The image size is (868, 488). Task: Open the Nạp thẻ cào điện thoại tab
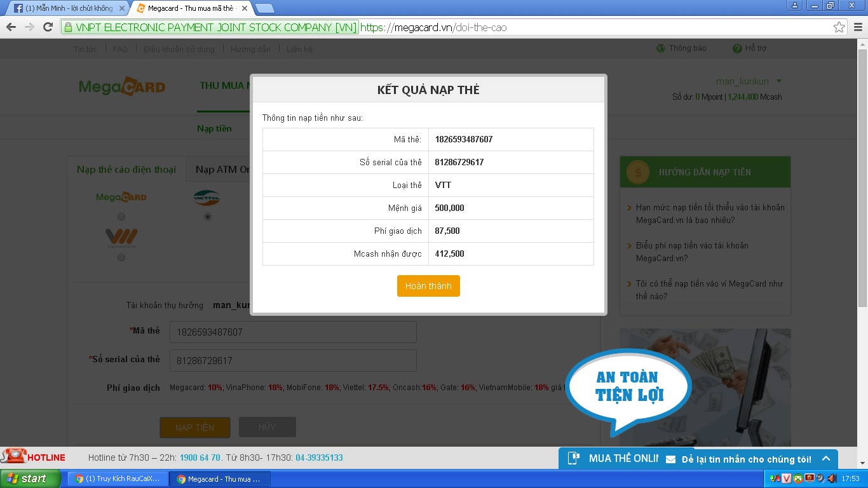[x=126, y=170]
